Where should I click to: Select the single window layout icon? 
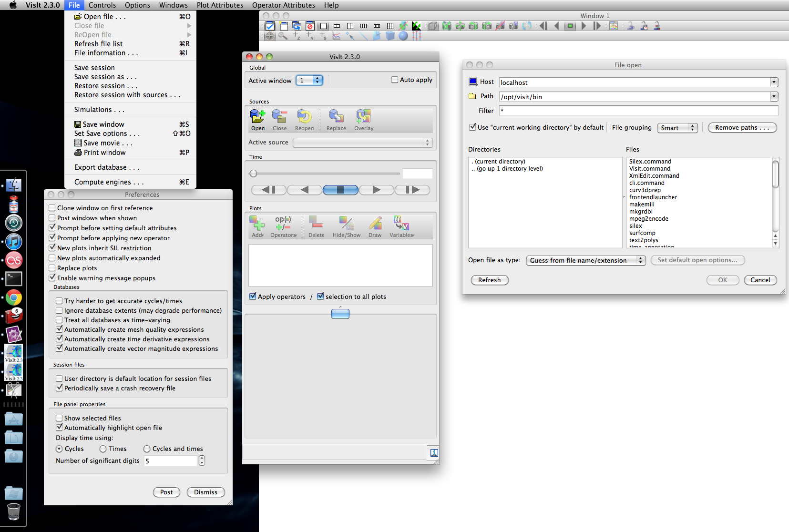(x=324, y=26)
